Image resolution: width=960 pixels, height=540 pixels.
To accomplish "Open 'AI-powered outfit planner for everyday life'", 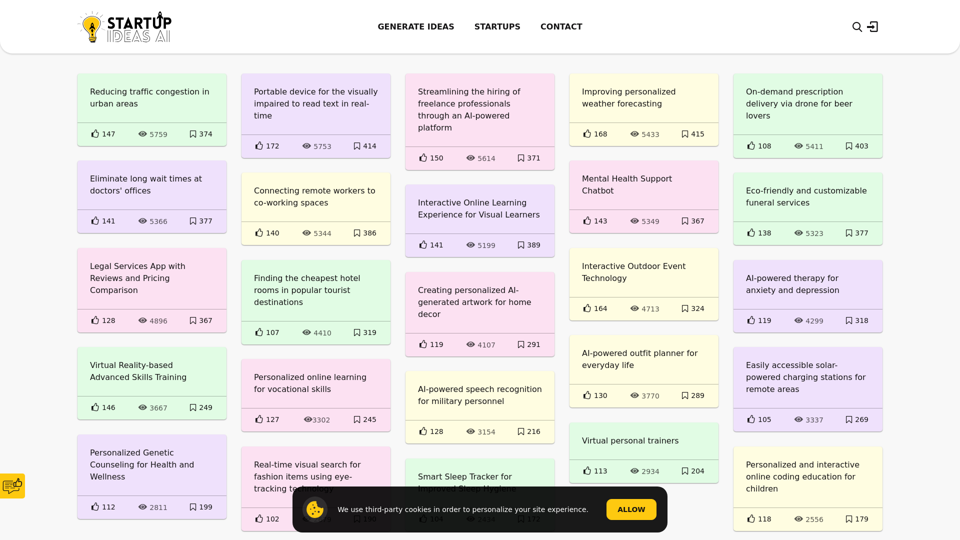I will [x=640, y=359].
